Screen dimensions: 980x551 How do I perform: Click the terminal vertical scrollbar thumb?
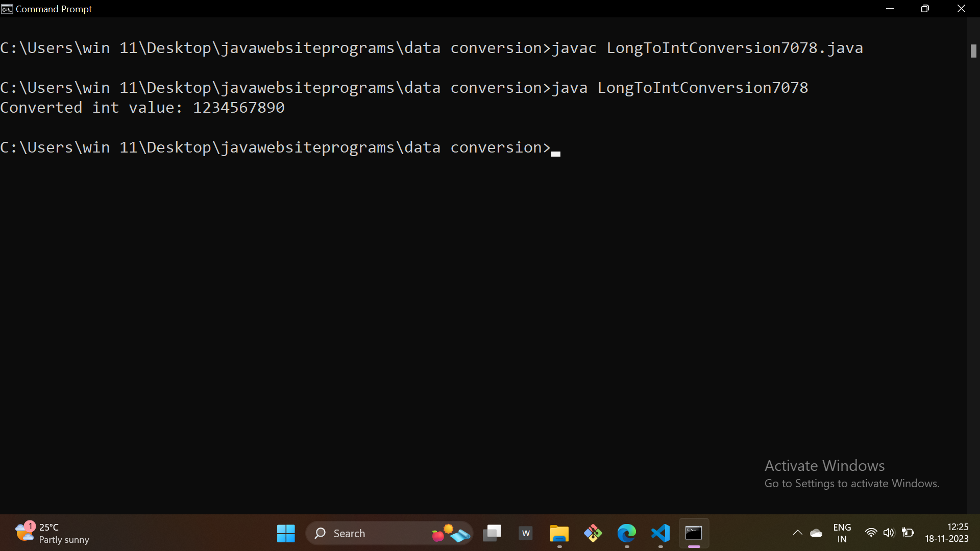973,51
